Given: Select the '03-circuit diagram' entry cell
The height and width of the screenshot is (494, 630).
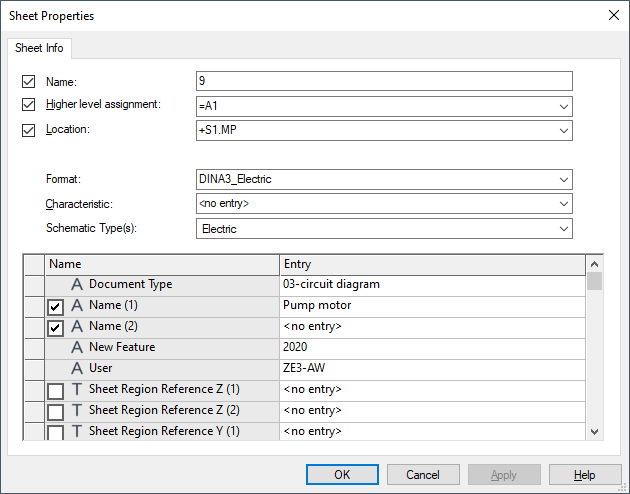Looking at the screenshot, I should tap(433, 285).
